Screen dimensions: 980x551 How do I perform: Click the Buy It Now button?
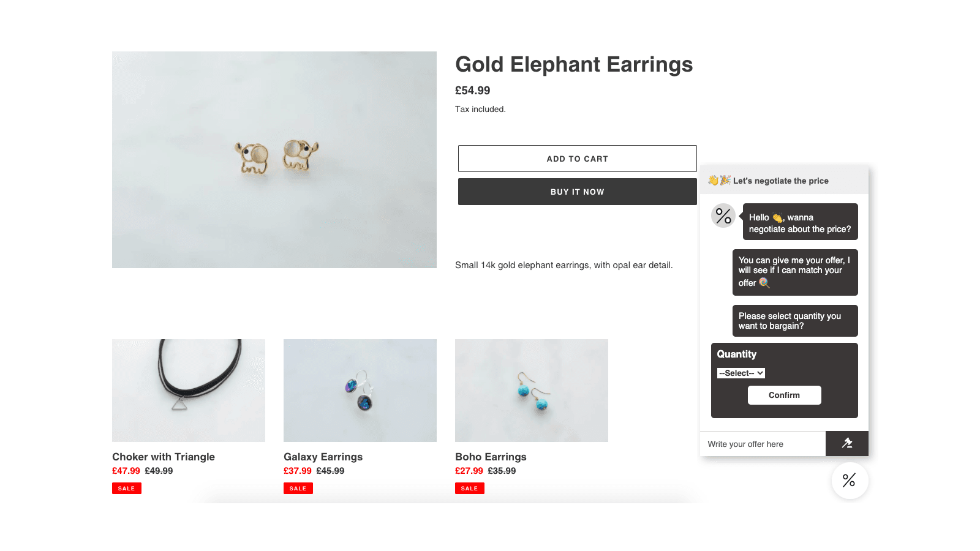click(577, 192)
